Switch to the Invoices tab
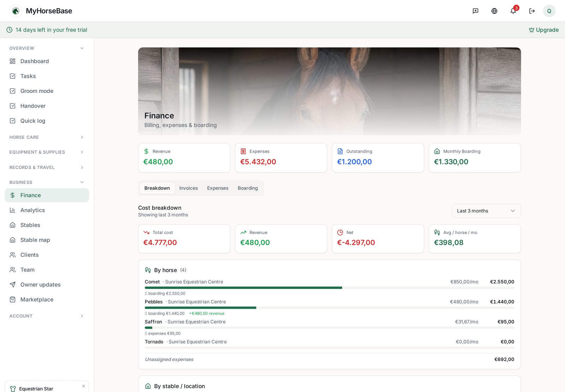Viewport: 565px width, 392px height. [189, 188]
